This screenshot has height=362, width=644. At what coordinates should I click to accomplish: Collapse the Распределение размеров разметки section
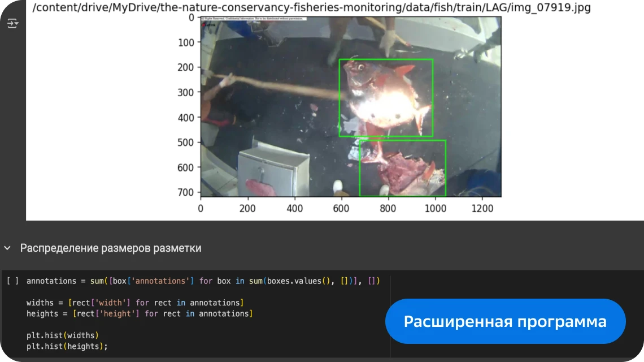[7, 248]
